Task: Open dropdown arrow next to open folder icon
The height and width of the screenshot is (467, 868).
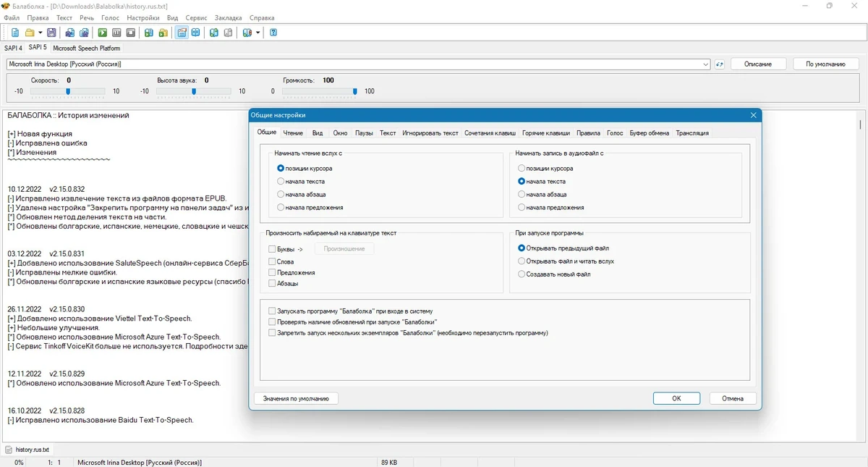Action: click(41, 33)
